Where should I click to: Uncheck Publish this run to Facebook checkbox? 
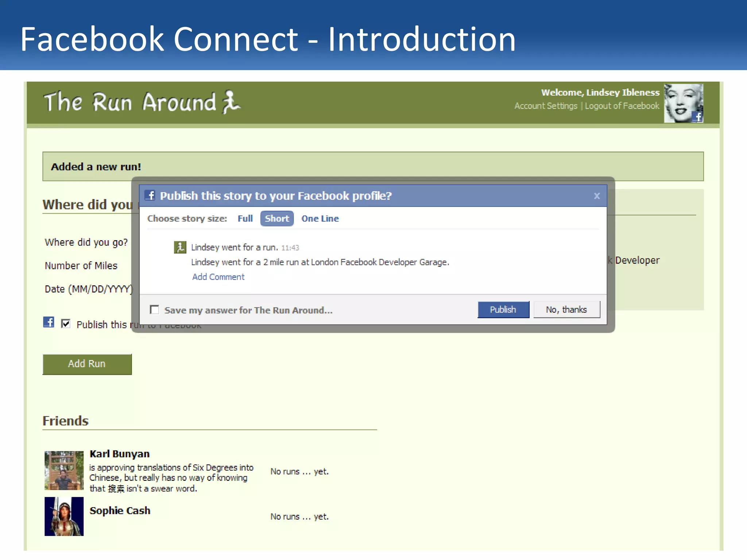[x=66, y=324]
